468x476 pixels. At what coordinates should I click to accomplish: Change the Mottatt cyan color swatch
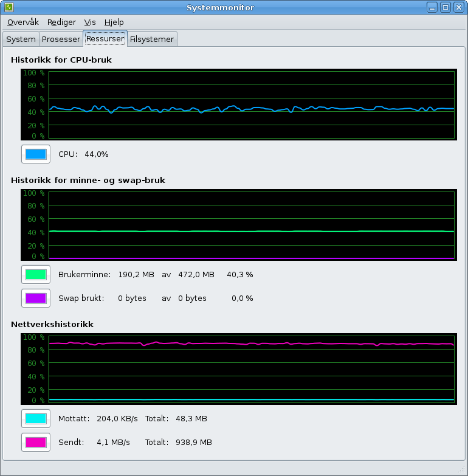[36, 419]
